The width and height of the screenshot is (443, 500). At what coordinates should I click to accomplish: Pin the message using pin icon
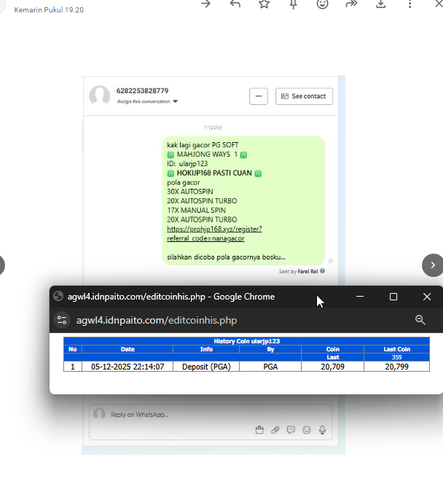point(293,4)
